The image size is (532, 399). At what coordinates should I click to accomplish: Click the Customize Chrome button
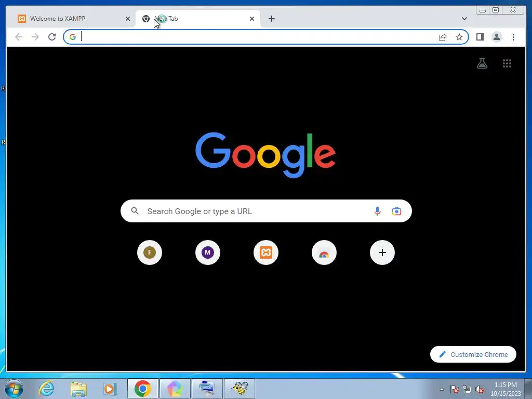[x=473, y=354]
